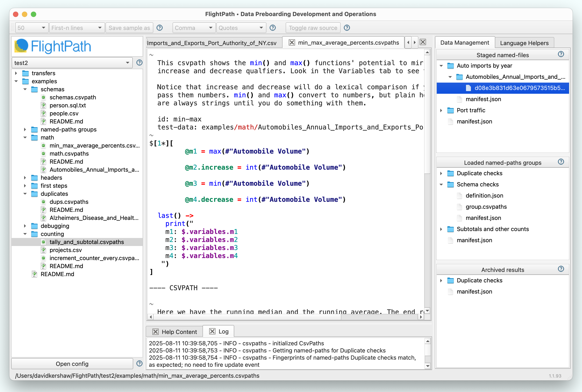
Task: Open the sample size 50 dropdown
Action: point(31,28)
